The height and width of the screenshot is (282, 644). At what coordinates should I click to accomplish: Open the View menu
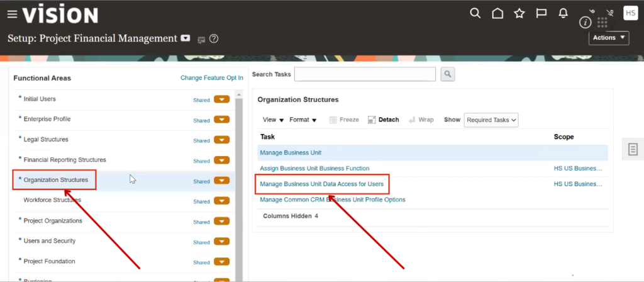click(x=273, y=120)
